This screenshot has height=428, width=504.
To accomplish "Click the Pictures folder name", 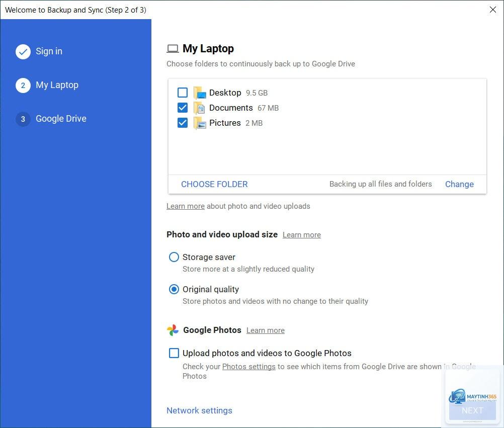I will [225, 123].
